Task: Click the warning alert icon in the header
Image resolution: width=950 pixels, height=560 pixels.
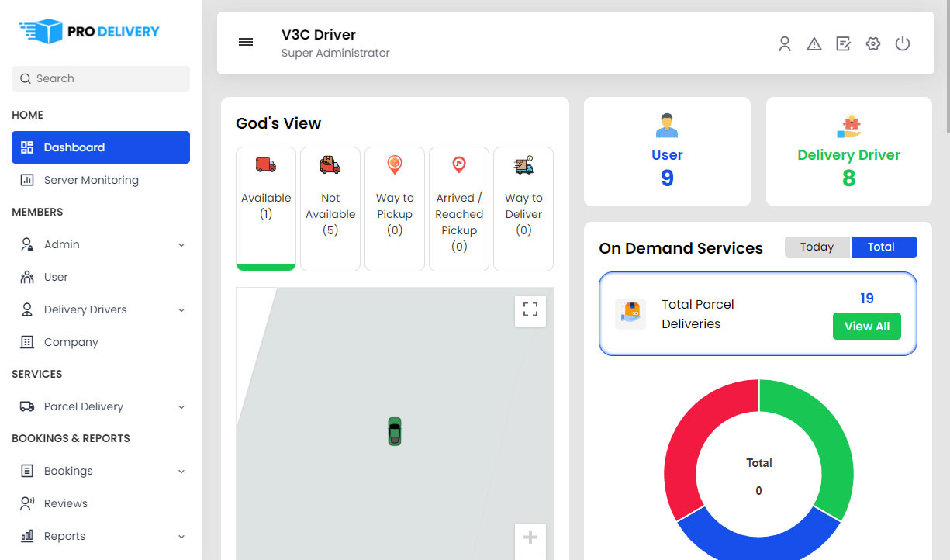Action: point(814,44)
